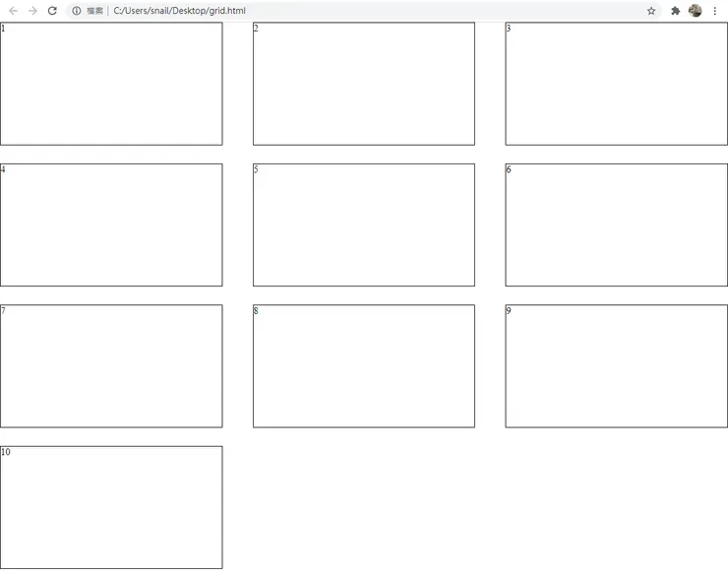Select grid box labeled 2
728x576 pixels.
364,84
